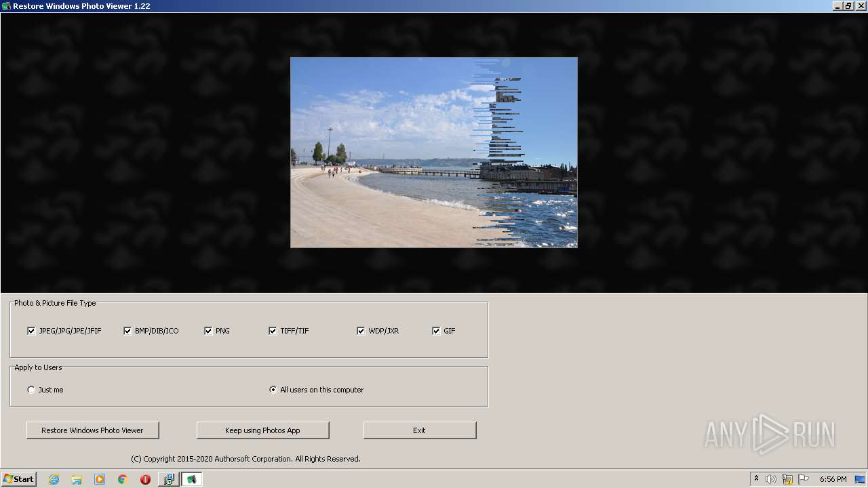Click the beach preview photo
The image size is (868, 488).
click(434, 152)
